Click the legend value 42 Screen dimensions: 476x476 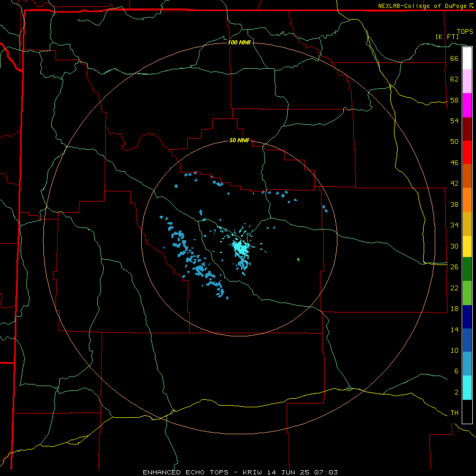454,184
